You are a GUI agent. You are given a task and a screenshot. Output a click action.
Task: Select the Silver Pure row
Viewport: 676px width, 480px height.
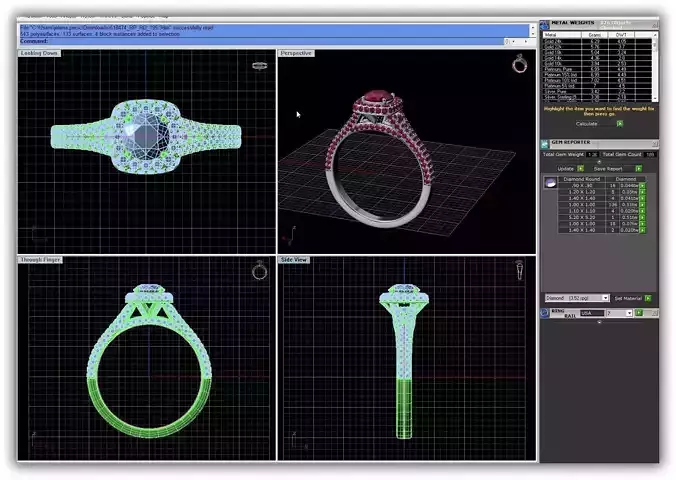point(598,91)
